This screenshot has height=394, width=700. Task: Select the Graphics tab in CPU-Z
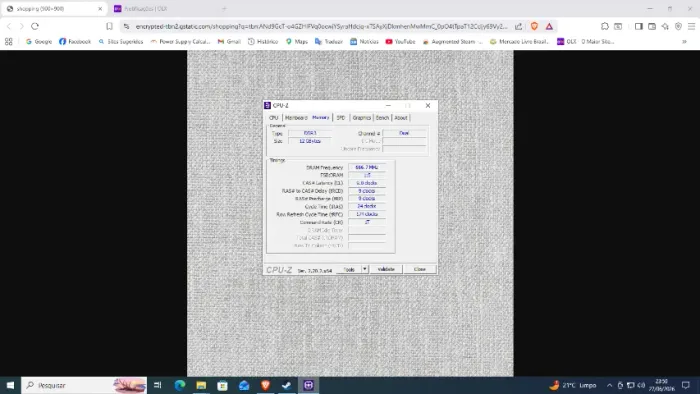[362, 118]
